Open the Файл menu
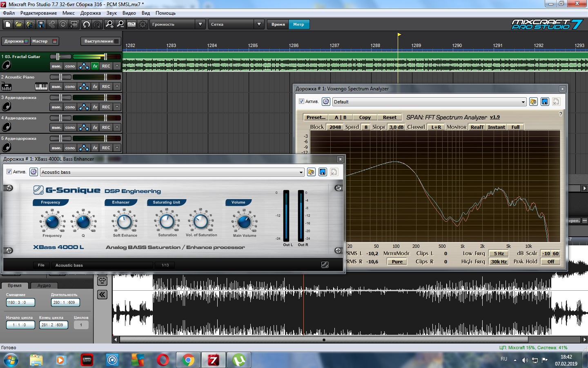 coord(9,13)
